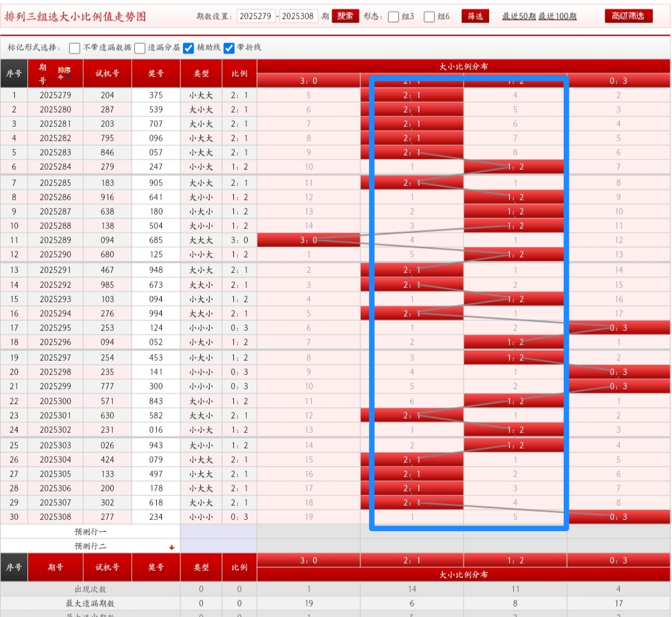The width and height of the screenshot is (672, 617).
Task: Click the descending sort arrow under 排序
Action: click(68, 77)
